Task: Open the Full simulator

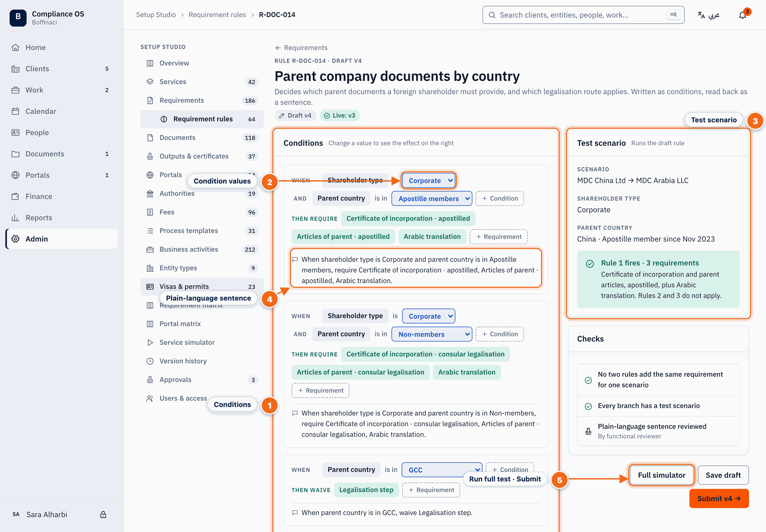Action: pos(661,475)
